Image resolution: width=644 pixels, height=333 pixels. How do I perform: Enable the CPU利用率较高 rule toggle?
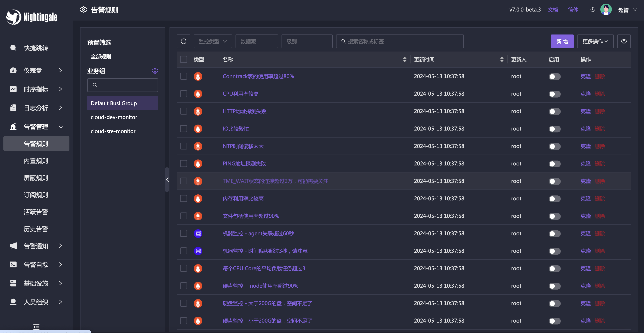pyautogui.click(x=555, y=94)
